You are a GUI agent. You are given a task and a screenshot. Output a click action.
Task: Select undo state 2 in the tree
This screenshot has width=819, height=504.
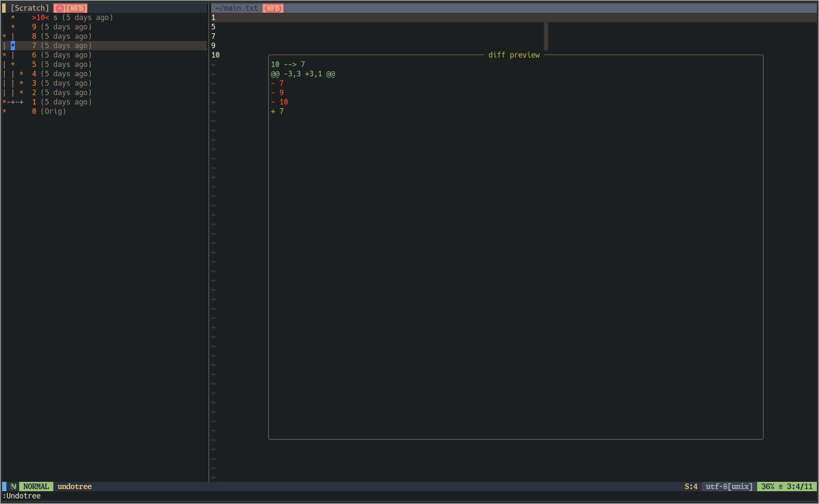tap(34, 93)
